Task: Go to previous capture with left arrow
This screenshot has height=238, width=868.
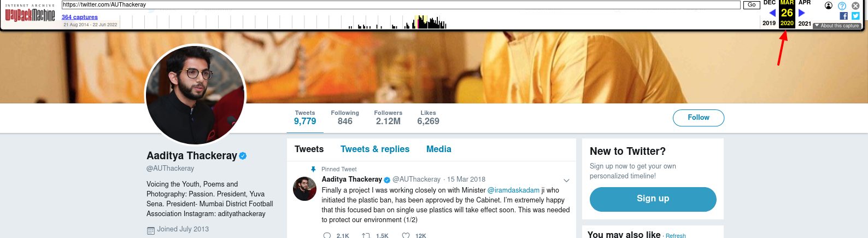Action: coord(772,13)
